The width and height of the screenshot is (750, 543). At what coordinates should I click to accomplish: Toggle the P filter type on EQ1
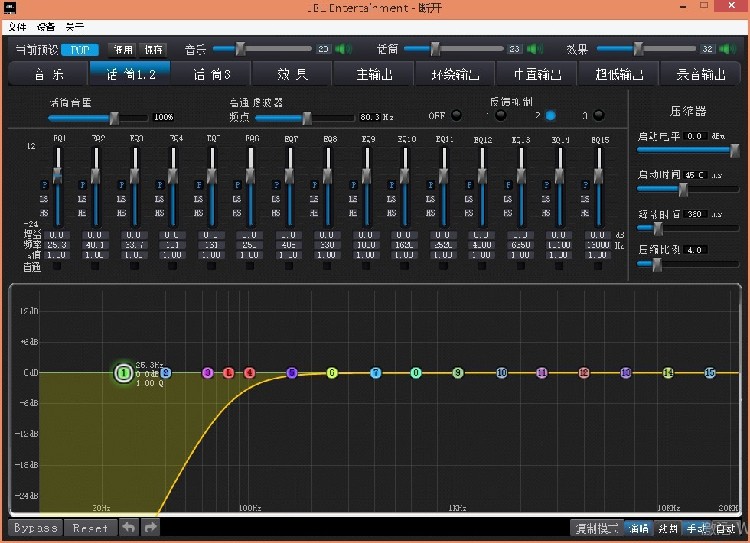coord(44,185)
